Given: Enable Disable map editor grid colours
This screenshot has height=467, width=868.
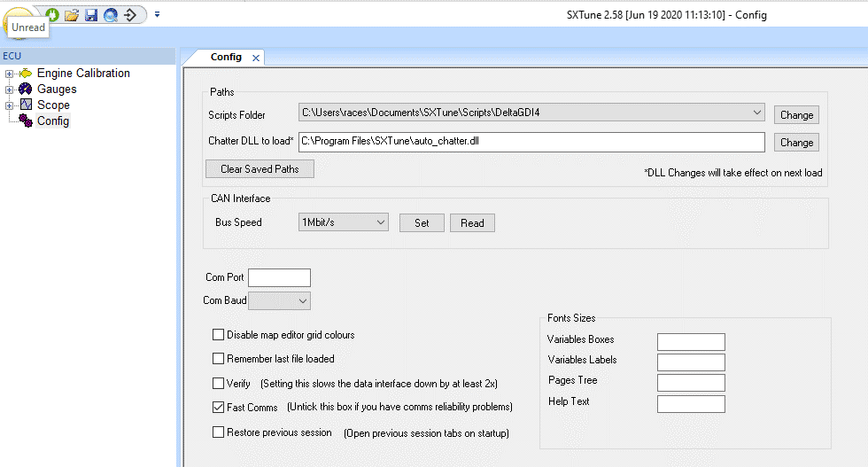Looking at the screenshot, I should pyautogui.click(x=218, y=335).
